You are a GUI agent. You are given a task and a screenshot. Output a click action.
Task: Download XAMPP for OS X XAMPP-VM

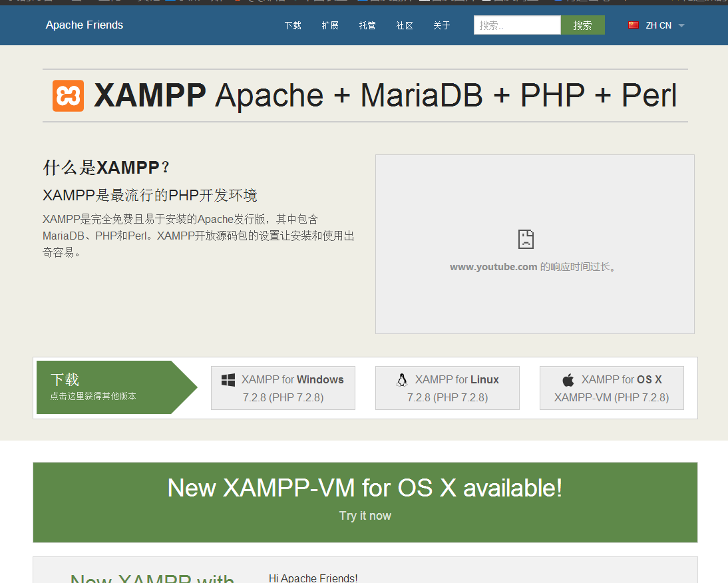click(612, 388)
